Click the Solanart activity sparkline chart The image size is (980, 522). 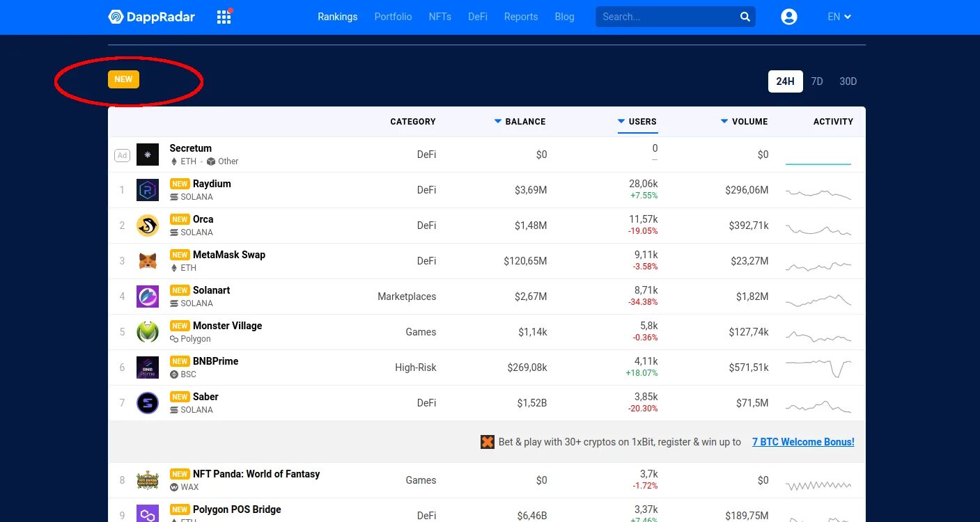[818, 299]
